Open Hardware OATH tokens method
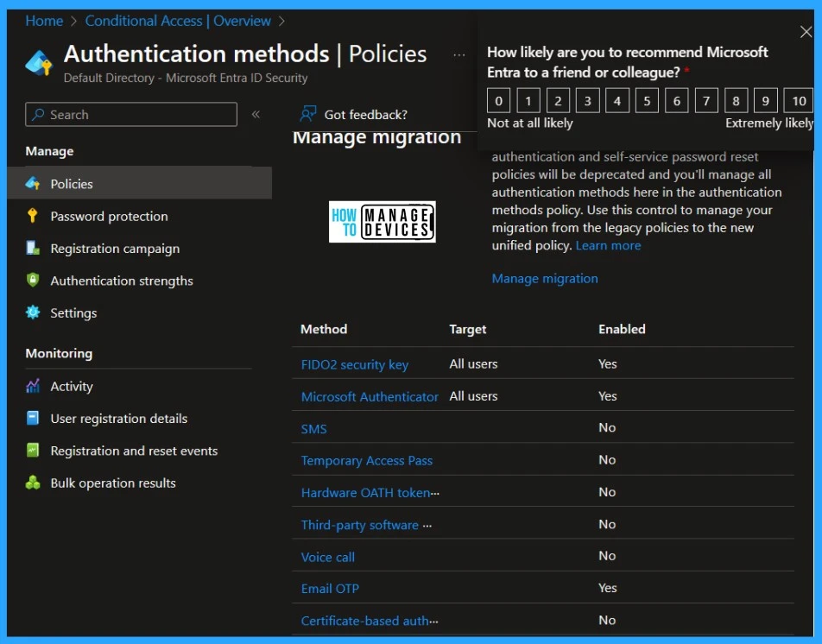822x644 pixels. click(370, 493)
